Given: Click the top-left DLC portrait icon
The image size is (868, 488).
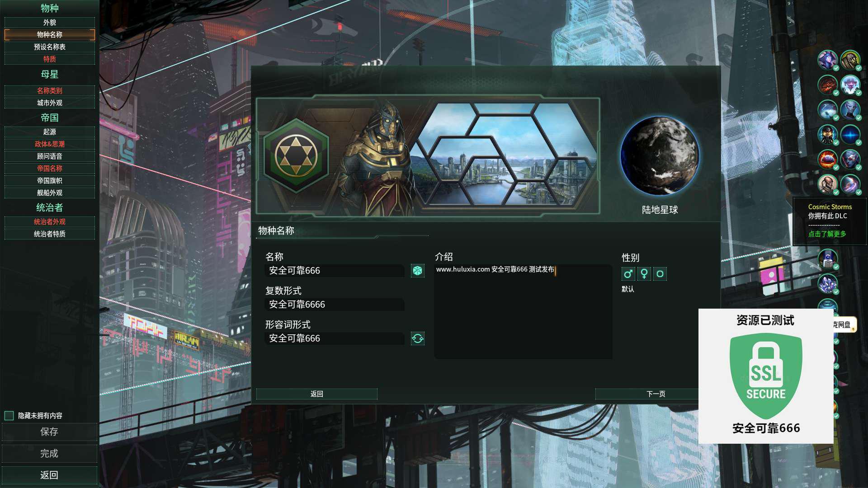Looking at the screenshot, I should pyautogui.click(x=827, y=60).
